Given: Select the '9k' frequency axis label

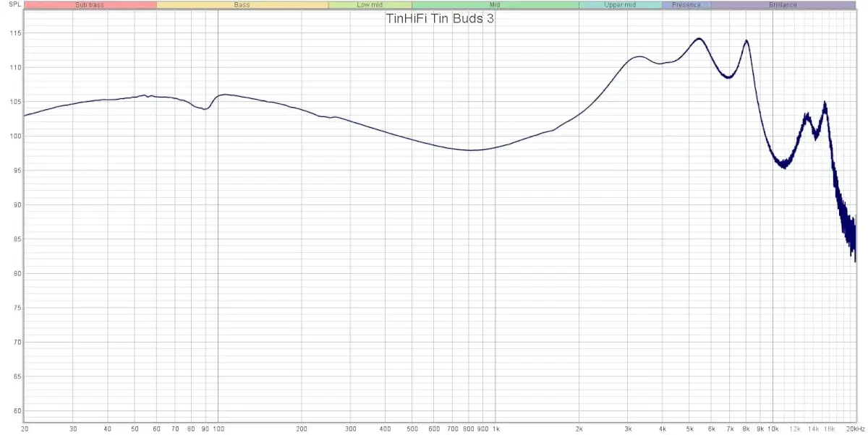Looking at the screenshot, I should point(760,428).
